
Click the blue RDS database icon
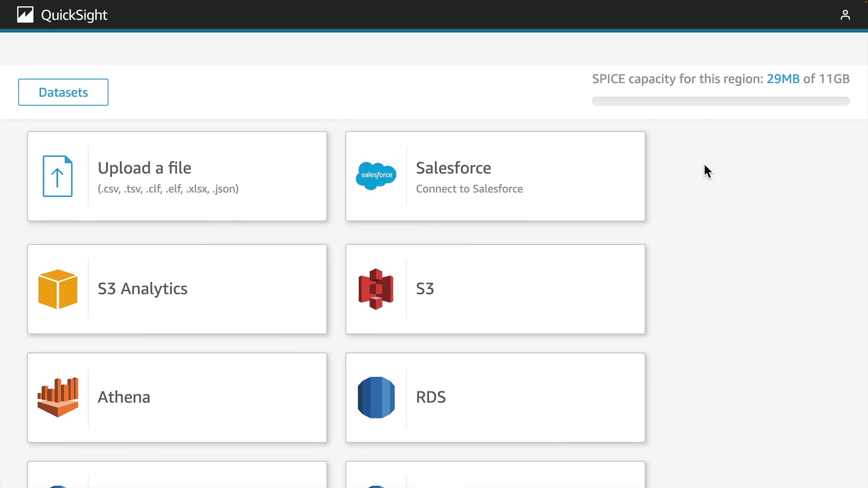coord(376,397)
